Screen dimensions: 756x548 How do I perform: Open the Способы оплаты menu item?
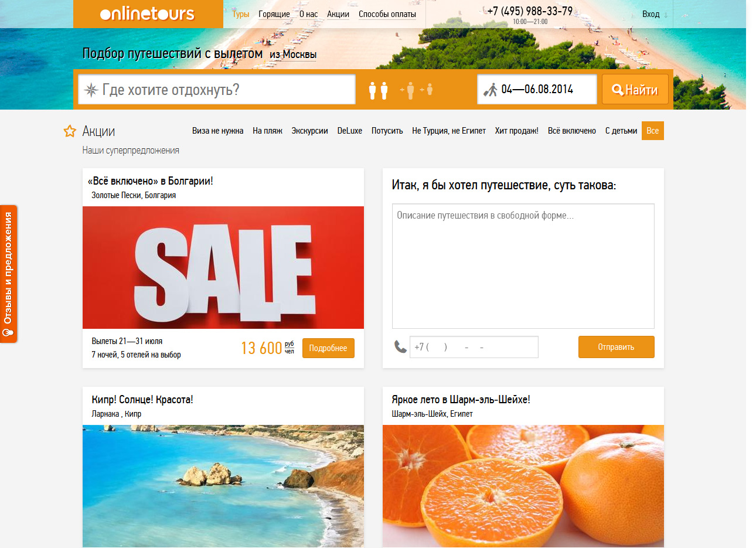tap(387, 14)
